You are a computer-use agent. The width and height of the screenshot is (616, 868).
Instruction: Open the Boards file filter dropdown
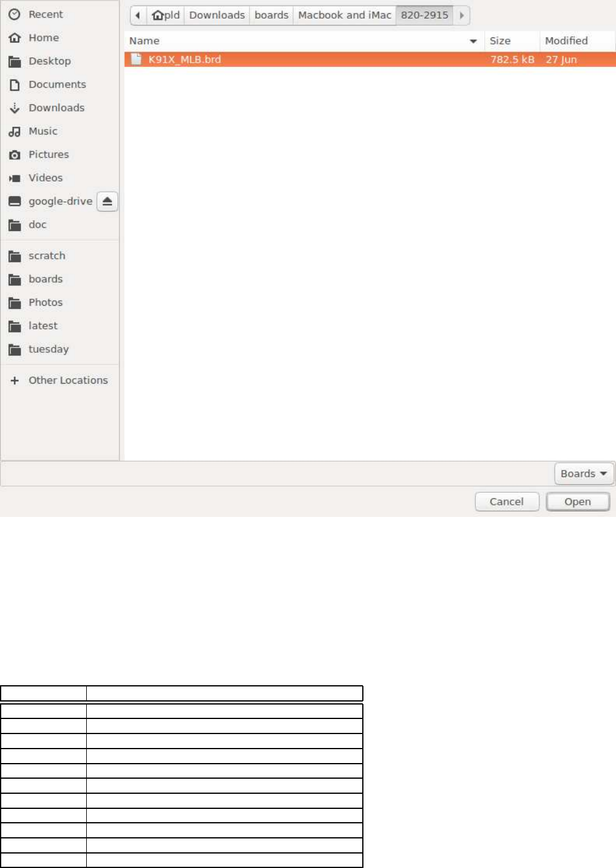click(x=584, y=474)
